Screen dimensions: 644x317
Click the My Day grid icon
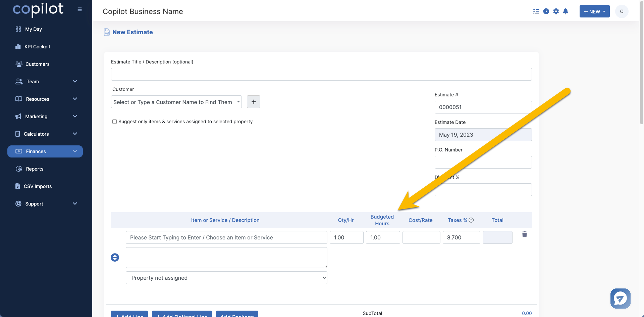coord(18,29)
